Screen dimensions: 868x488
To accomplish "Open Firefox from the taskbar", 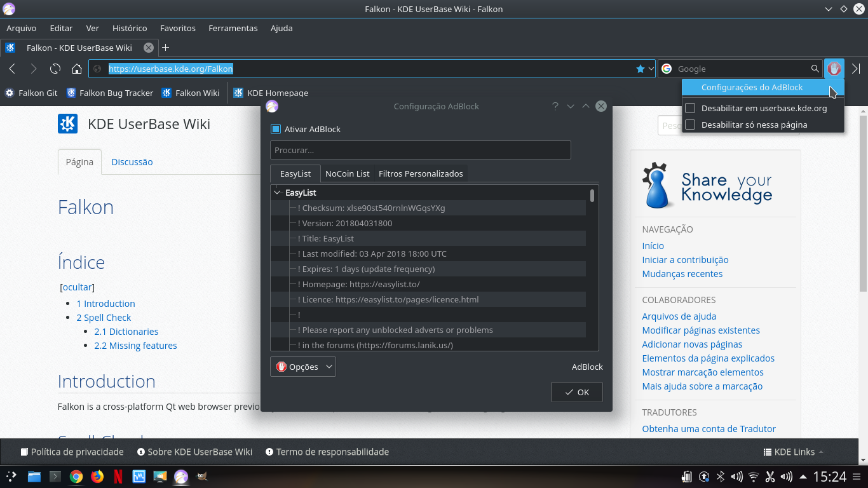I will click(97, 476).
